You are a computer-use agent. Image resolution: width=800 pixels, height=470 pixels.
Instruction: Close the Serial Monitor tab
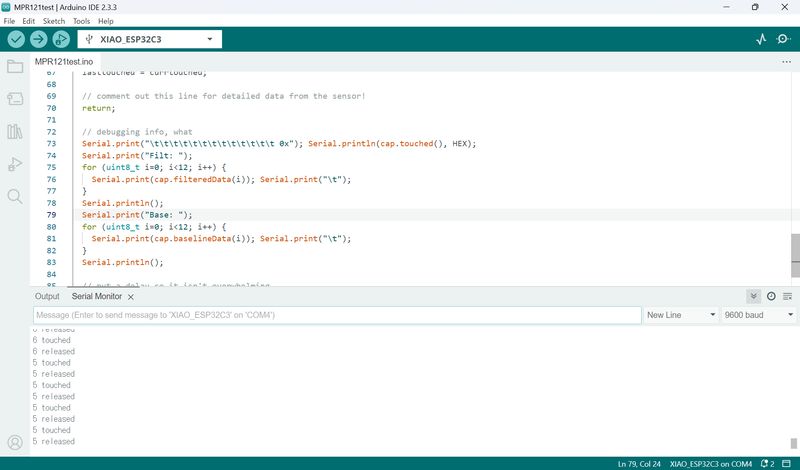(x=131, y=297)
